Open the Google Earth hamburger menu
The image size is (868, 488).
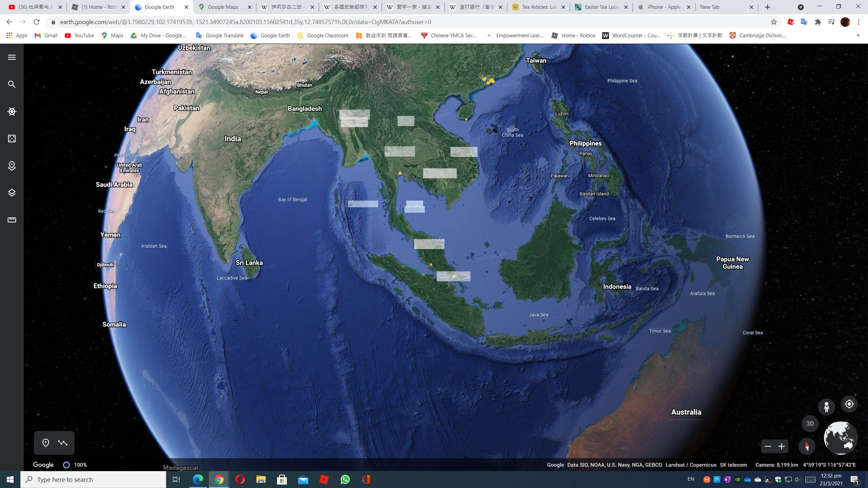pos(12,57)
